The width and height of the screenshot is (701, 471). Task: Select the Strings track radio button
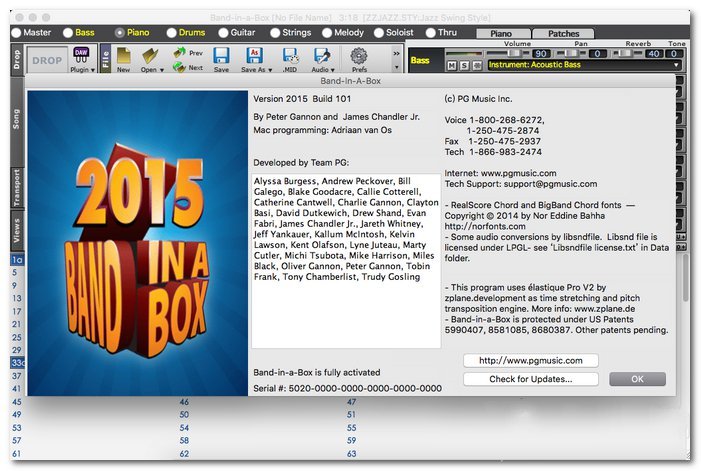[275, 33]
